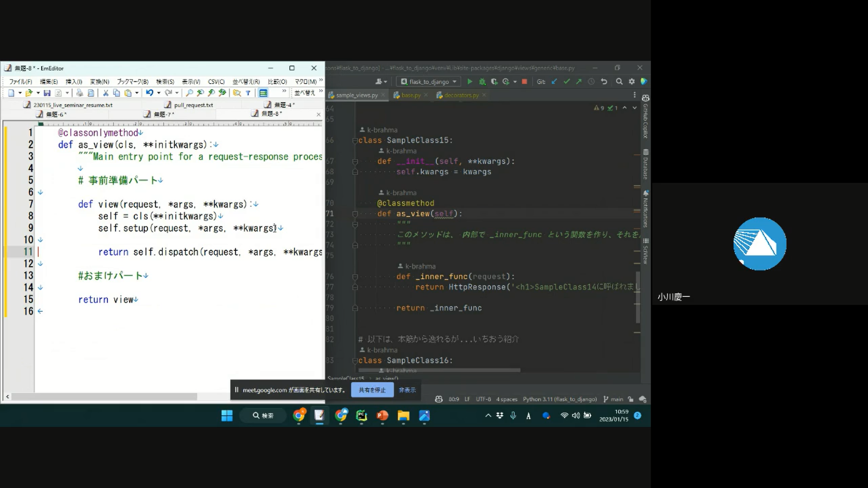Click the Cut scissors icon in EmEditor
The width and height of the screenshot is (868, 488).
pyautogui.click(x=105, y=93)
